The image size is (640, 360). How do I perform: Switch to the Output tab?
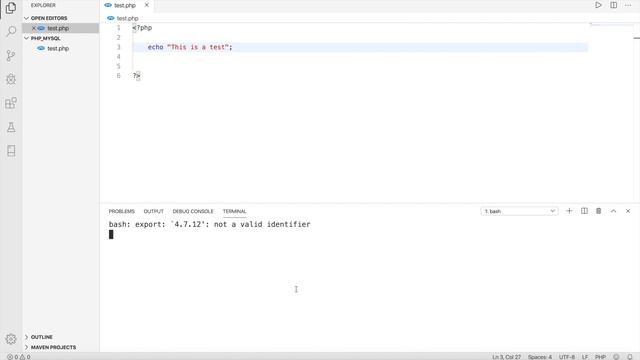tap(153, 211)
